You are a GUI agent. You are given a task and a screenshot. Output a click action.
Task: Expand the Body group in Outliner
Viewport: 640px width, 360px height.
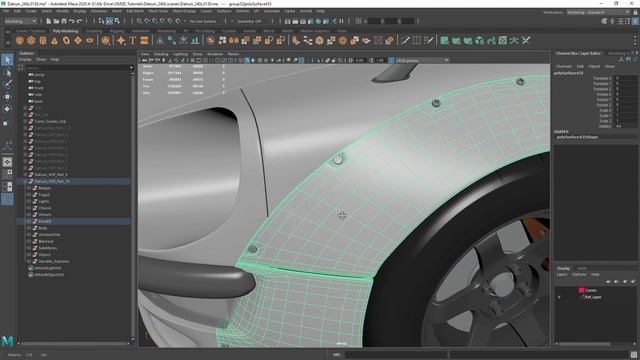coord(29,228)
